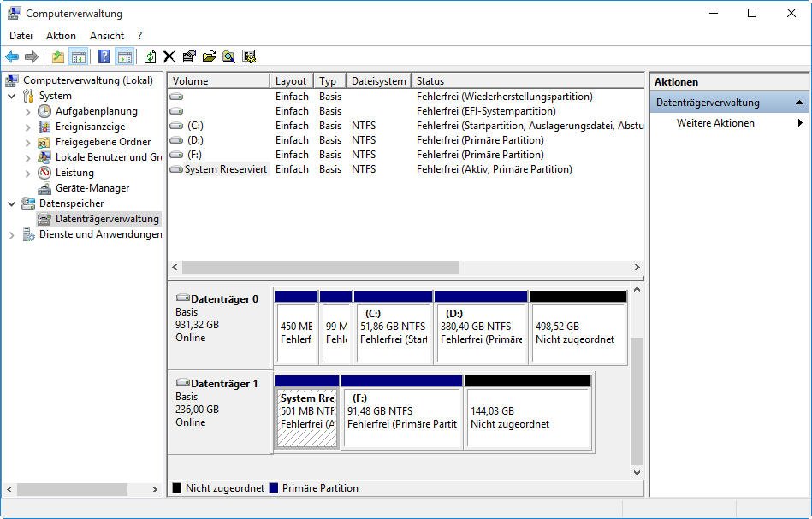The width and height of the screenshot is (812, 519).
Task: Toggle the action pane show/hide button
Action: tap(124, 57)
